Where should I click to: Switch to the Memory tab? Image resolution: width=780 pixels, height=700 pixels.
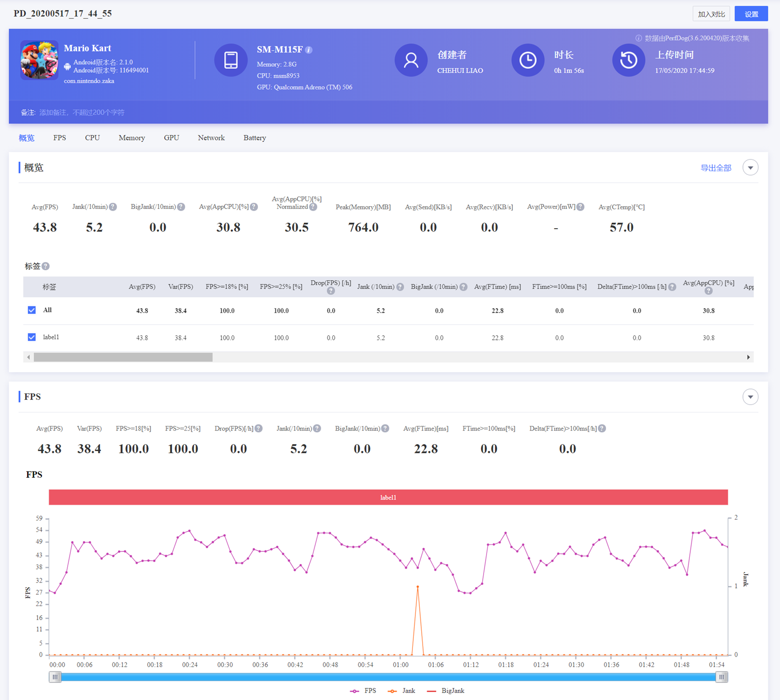pos(132,138)
